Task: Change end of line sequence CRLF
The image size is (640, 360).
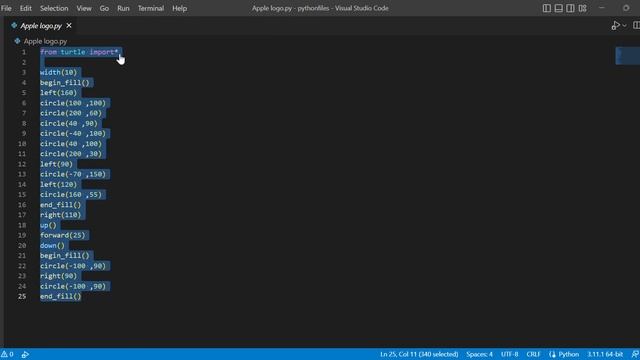Action: [533, 354]
